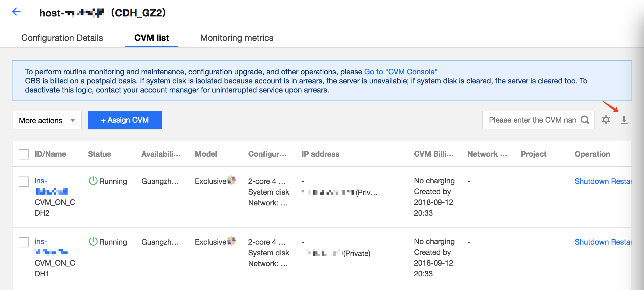Click the search magnifier icon

pos(585,120)
